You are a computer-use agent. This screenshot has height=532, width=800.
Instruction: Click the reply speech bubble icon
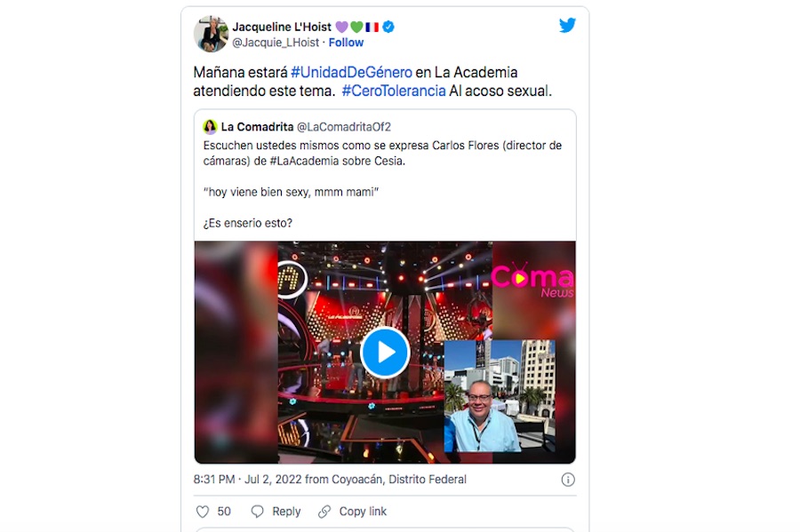[x=258, y=512]
